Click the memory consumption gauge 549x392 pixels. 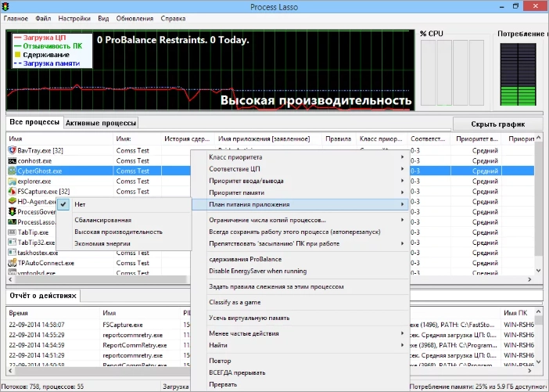[x=518, y=74]
